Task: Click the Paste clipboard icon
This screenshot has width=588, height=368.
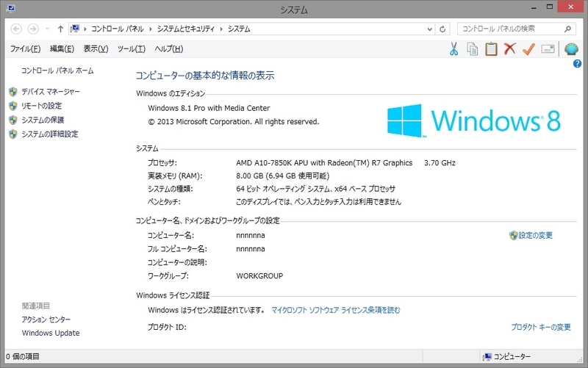Action: click(491, 48)
